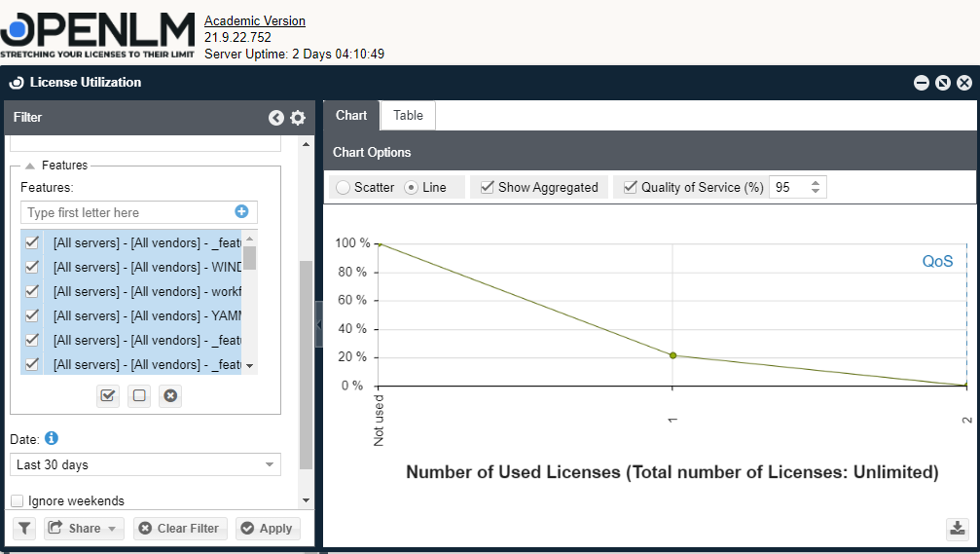980x554 pixels.
Task: Open the Date dropdown showing Last 30 days
Action: (145, 464)
